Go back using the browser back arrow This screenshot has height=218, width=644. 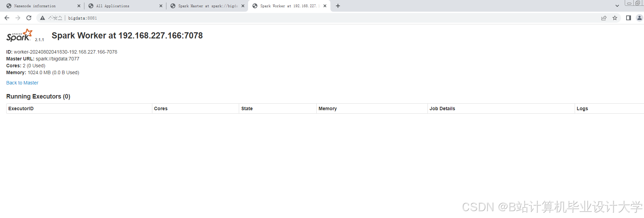coord(7,18)
